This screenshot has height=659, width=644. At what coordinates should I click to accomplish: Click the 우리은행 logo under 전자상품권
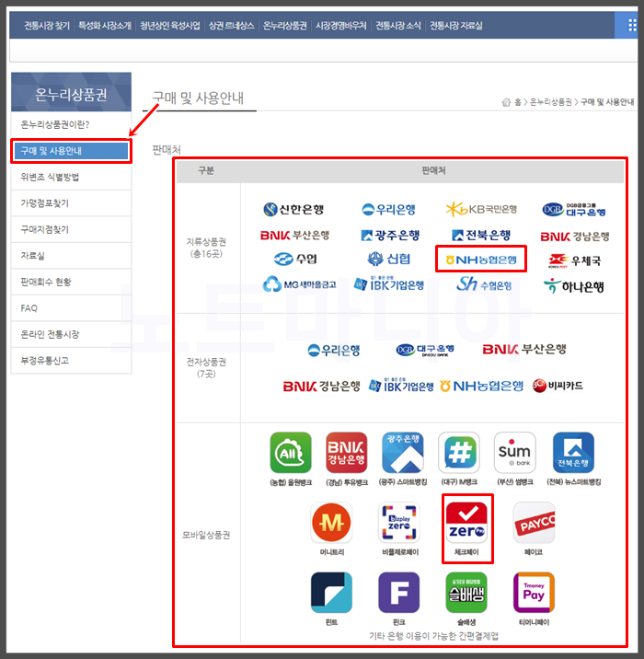pos(334,350)
